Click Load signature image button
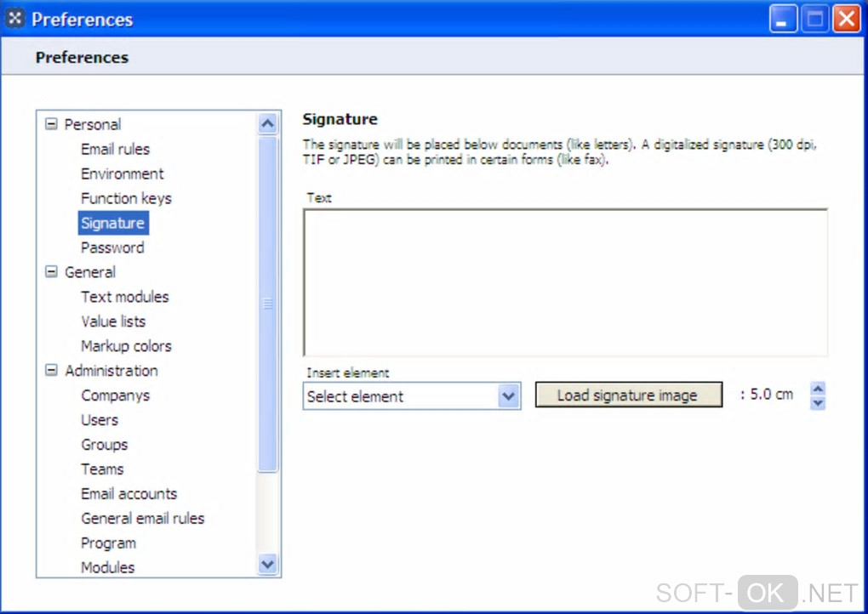868x614 pixels. pos(629,395)
